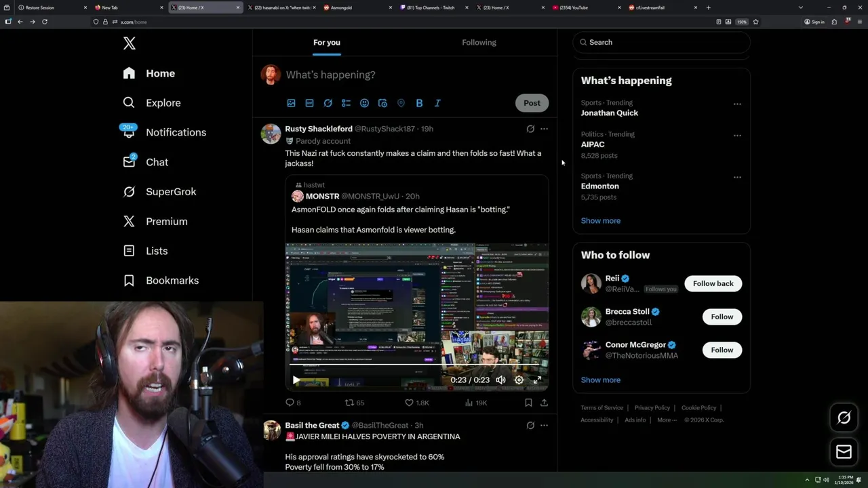This screenshot has width=868, height=488.
Task: Mute the video
Action: click(500, 380)
